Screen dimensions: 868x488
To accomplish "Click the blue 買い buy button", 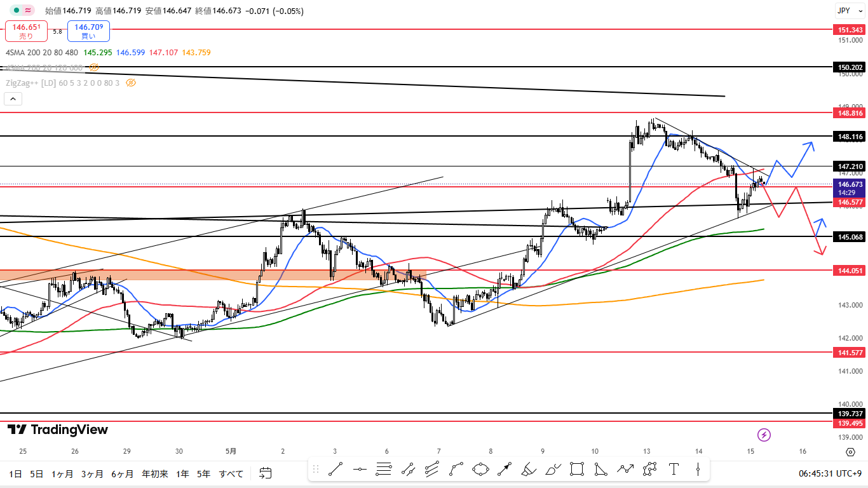I will 88,31.
